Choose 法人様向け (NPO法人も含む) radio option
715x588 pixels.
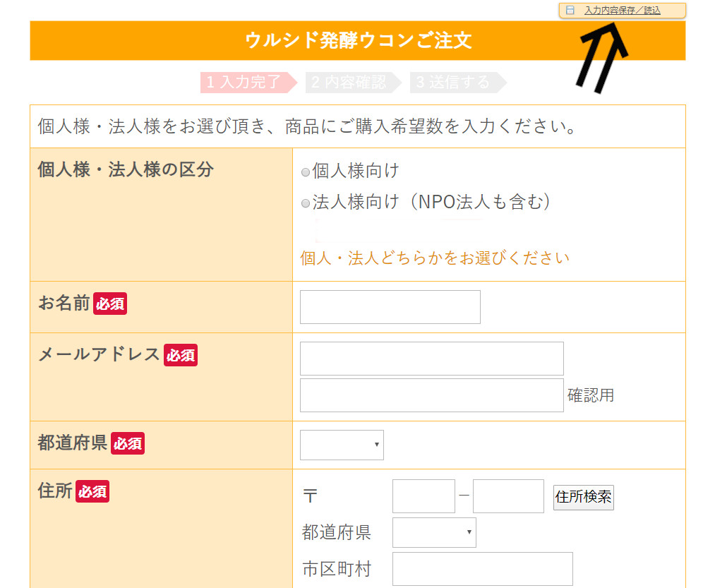pyautogui.click(x=306, y=203)
